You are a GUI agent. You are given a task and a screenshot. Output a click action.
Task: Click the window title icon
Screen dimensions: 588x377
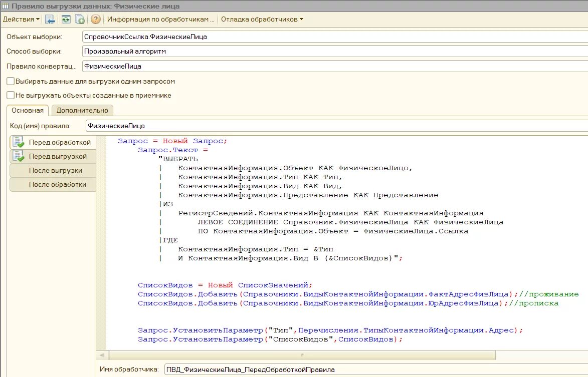(5, 6)
